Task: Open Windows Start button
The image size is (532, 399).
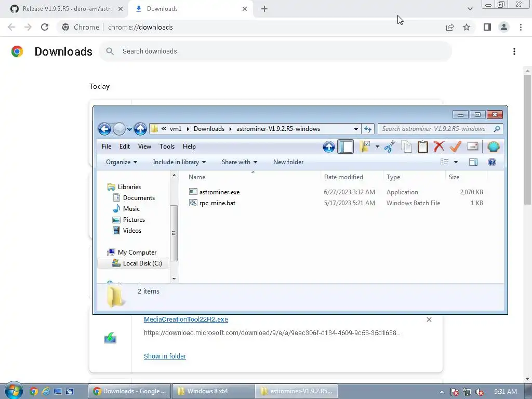Action: 14,391
